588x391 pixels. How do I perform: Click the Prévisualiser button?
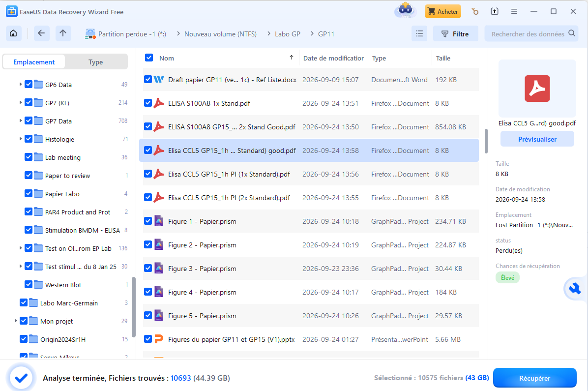[x=537, y=139]
